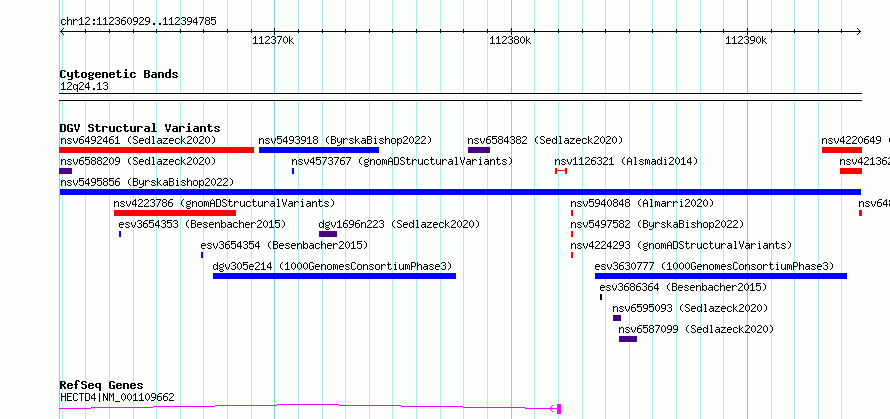Click the magenta HECTD4 exon block
Image resolution: width=890 pixels, height=419 pixels.
click(559, 408)
